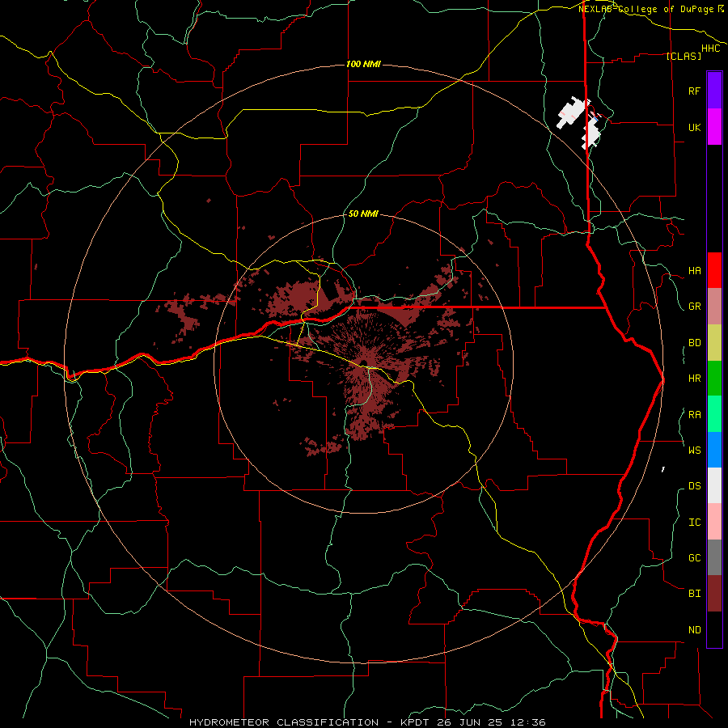Image resolution: width=728 pixels, height=728 pixels.
Task: Select the IC light pink legend swatch
Action: [714, 522]
